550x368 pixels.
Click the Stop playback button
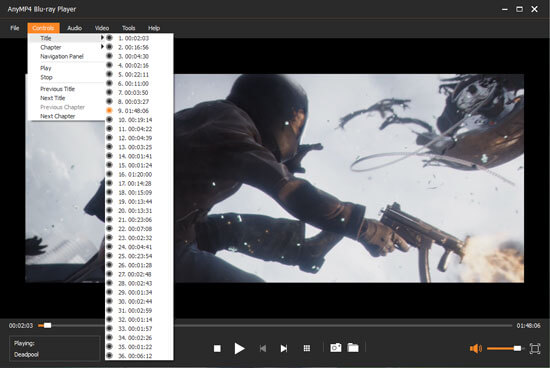217,348
